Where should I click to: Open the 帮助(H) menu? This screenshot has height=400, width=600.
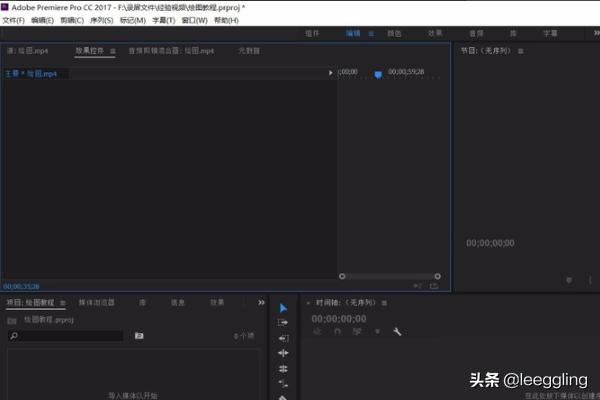(x=226, y=20)
